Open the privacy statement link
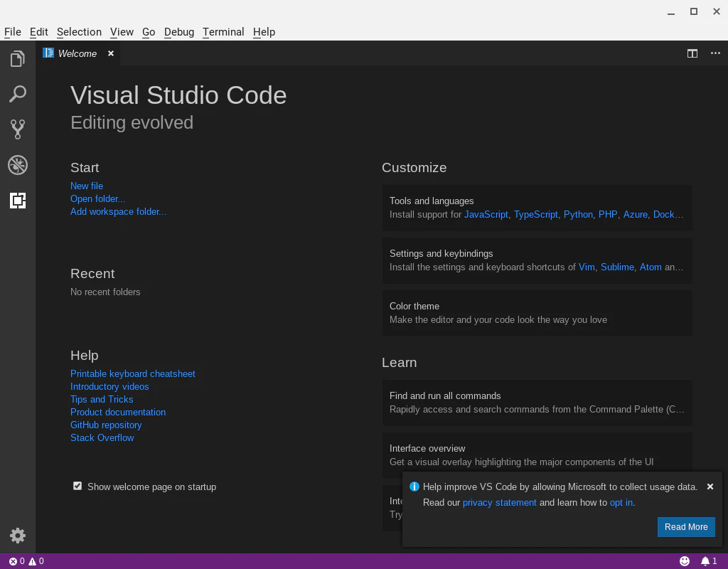The height and width of the screenshot is (569, 728). pos(500,503)
